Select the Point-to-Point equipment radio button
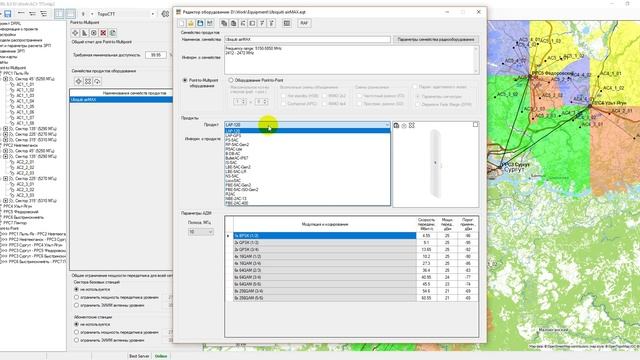The image size is (640, 360). coord(231,80)
